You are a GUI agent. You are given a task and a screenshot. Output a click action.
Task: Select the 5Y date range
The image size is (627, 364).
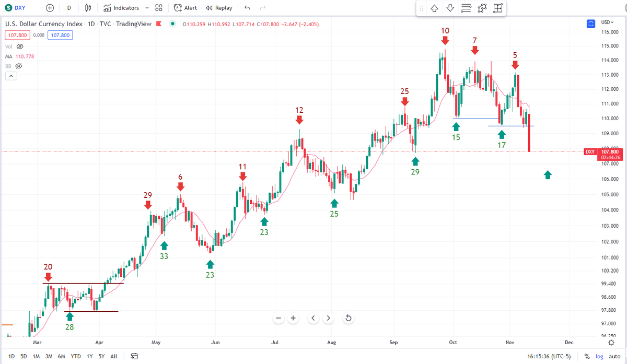tap(101, 356)
